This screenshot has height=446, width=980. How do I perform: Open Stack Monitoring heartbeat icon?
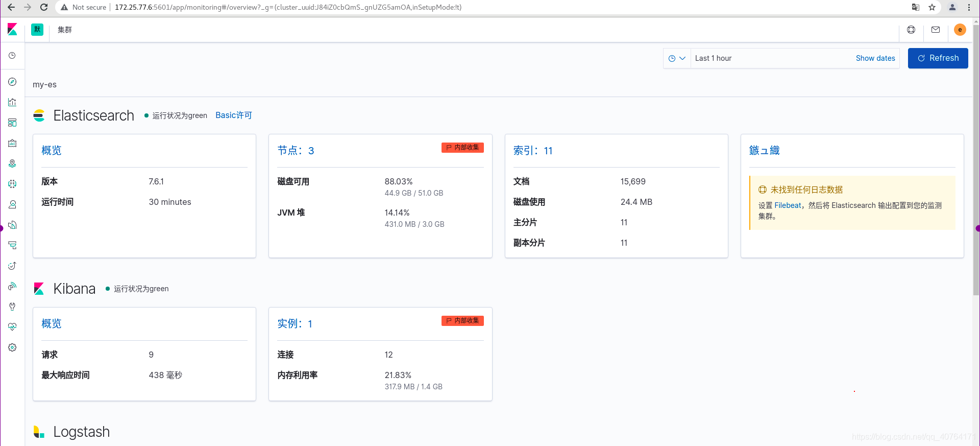(12, 327)
